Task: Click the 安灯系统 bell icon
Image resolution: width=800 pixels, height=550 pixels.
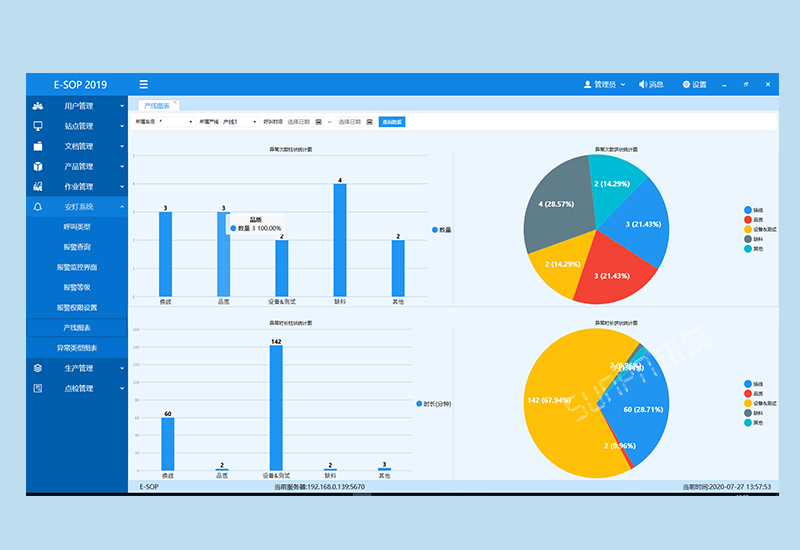Action: click(38, 207)
